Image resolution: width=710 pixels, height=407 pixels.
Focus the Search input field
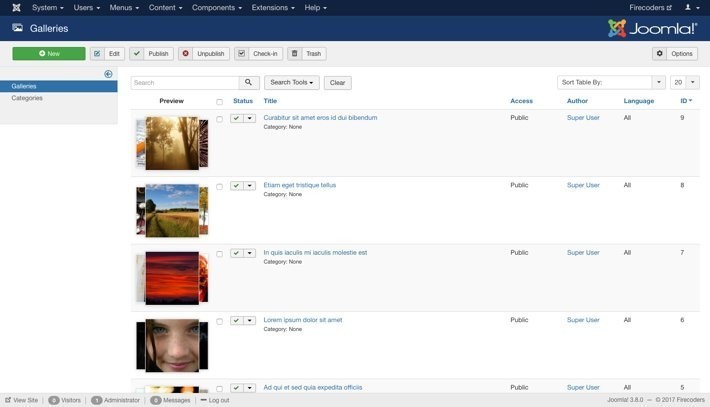(x=185, y=82)
